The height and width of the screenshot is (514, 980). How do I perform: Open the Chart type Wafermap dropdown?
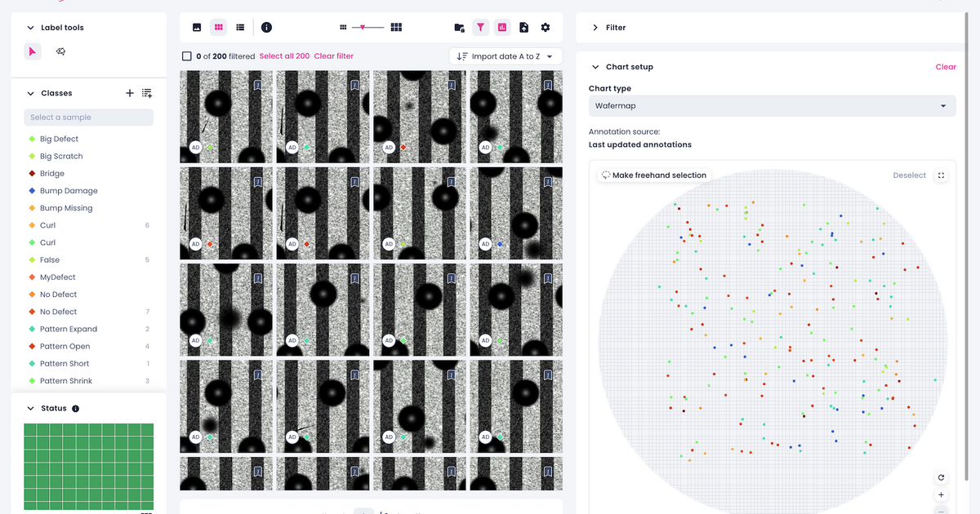click(772, 105)
